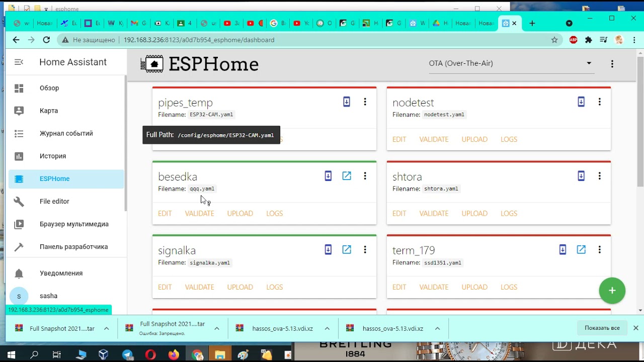Click the shtora download icon
The image size is (644, 362).
point(581,176)
